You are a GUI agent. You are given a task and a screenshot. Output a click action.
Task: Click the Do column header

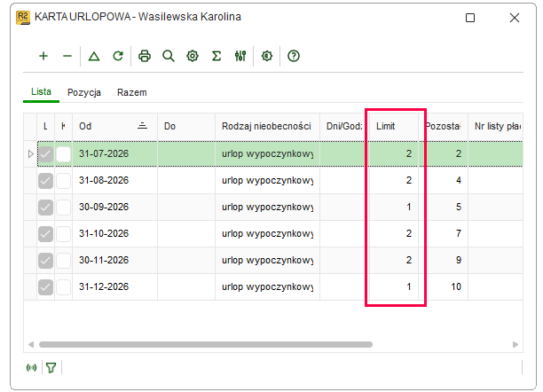(x=186, y=127)
